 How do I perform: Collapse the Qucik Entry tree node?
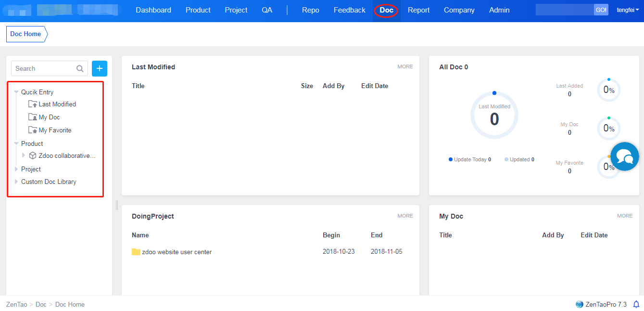(16, 92)
